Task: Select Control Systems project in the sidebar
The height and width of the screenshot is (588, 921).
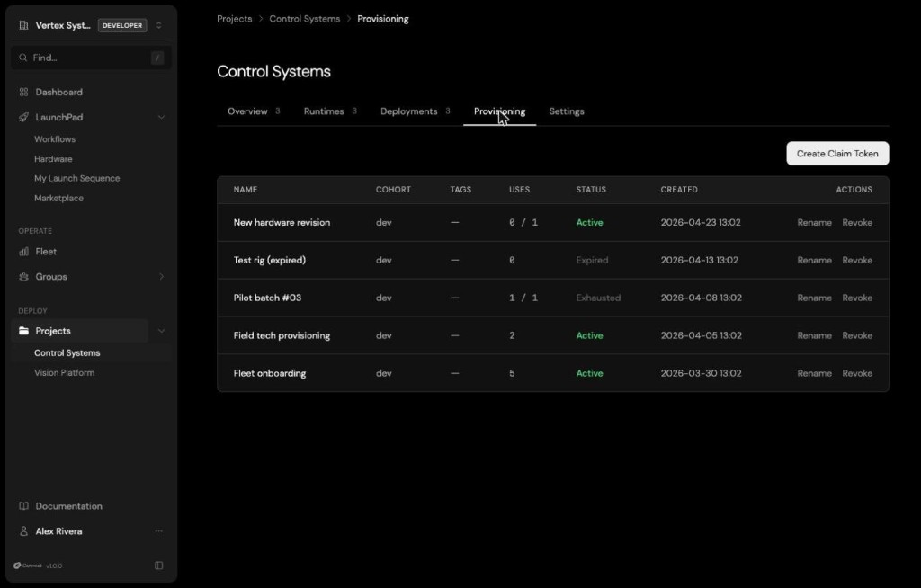Action: click(67, 353)
